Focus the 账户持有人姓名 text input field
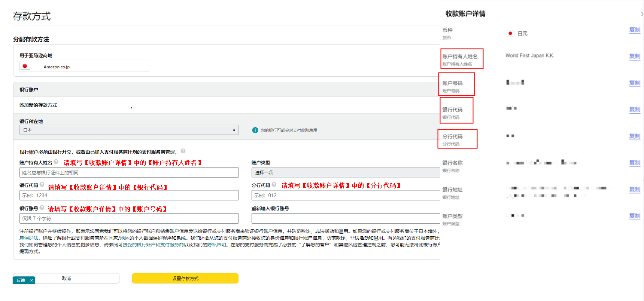Image resolution: width=644 pixels, height=301 pixels. (129, 172)
